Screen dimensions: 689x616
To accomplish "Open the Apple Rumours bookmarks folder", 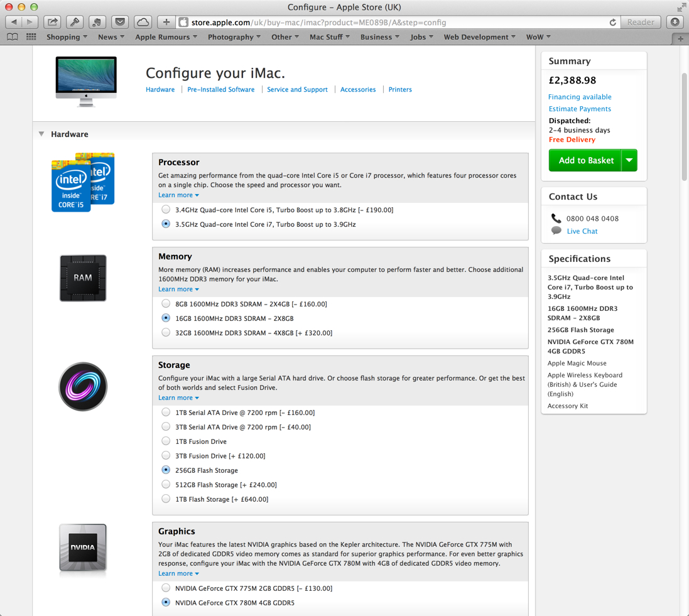I will click(166, 37).
